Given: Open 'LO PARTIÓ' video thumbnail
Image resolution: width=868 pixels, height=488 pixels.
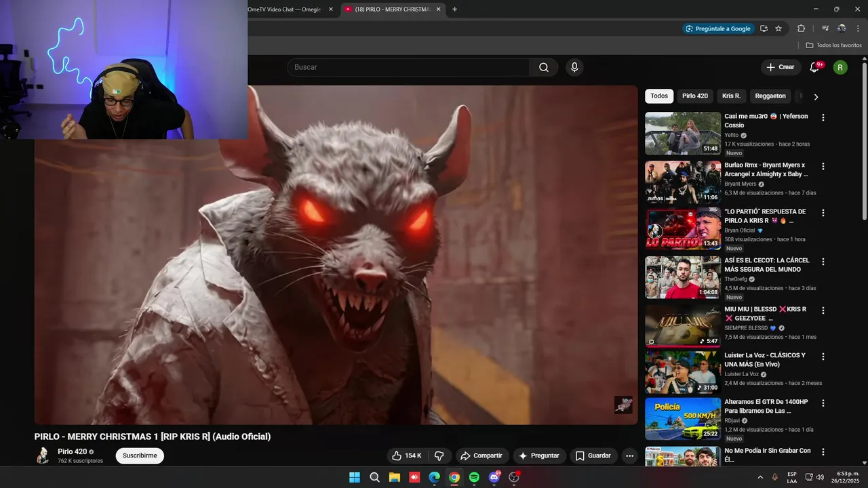Looking at the screenshot, I should [683, 230].
